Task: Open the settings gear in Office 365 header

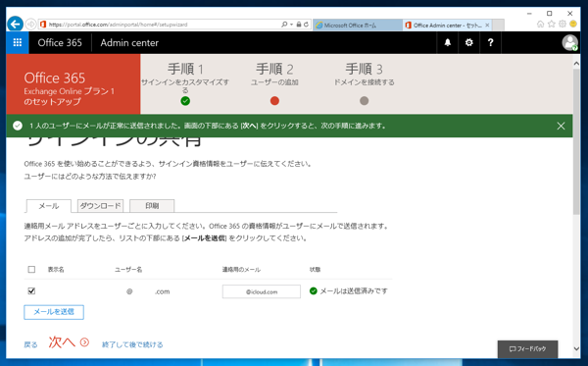Action: (468, 42)
